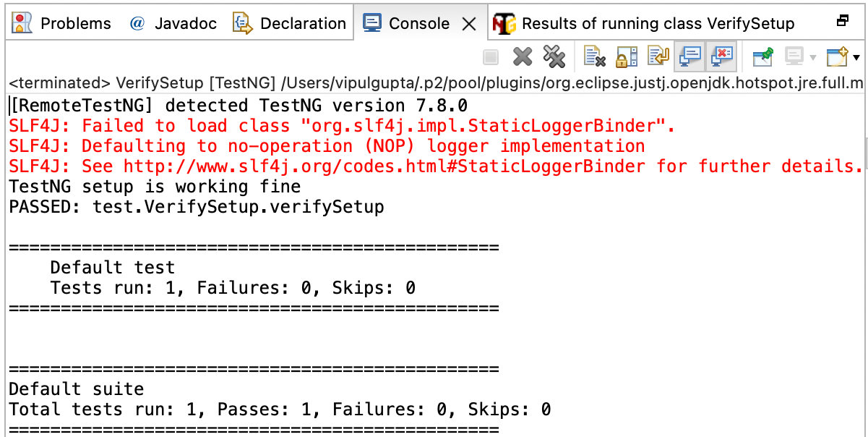Select the Declaration tab
868x437 pixels.
[x=289, y=23]
